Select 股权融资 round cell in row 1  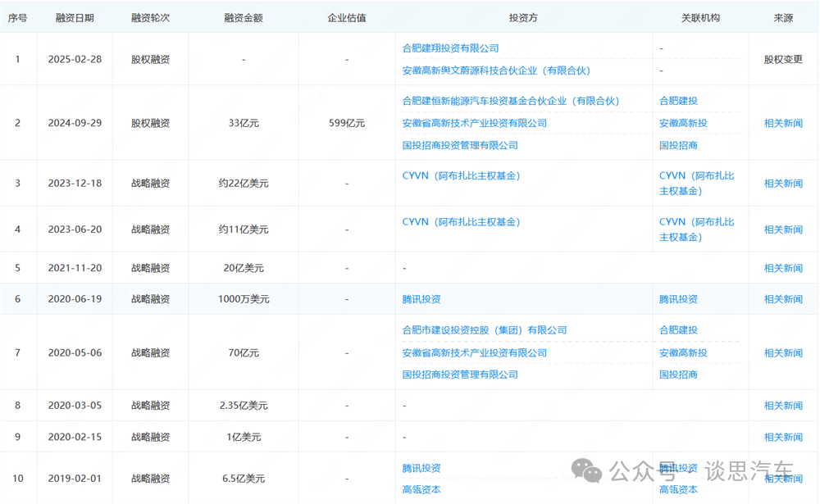pos(151,60)
